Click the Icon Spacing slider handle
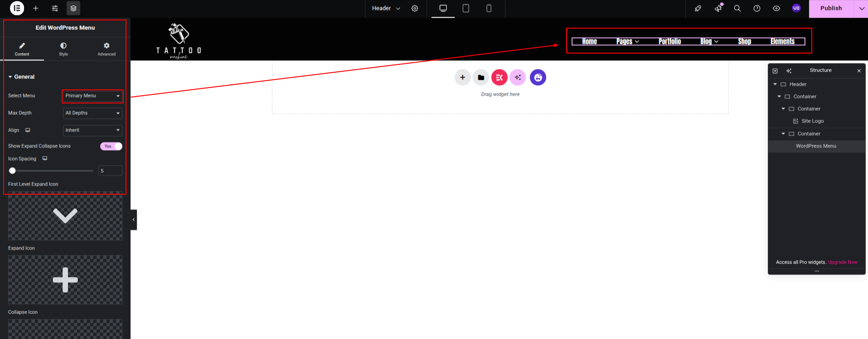The height and width of the screenshot is (339, 868). (x=13, y=171)
